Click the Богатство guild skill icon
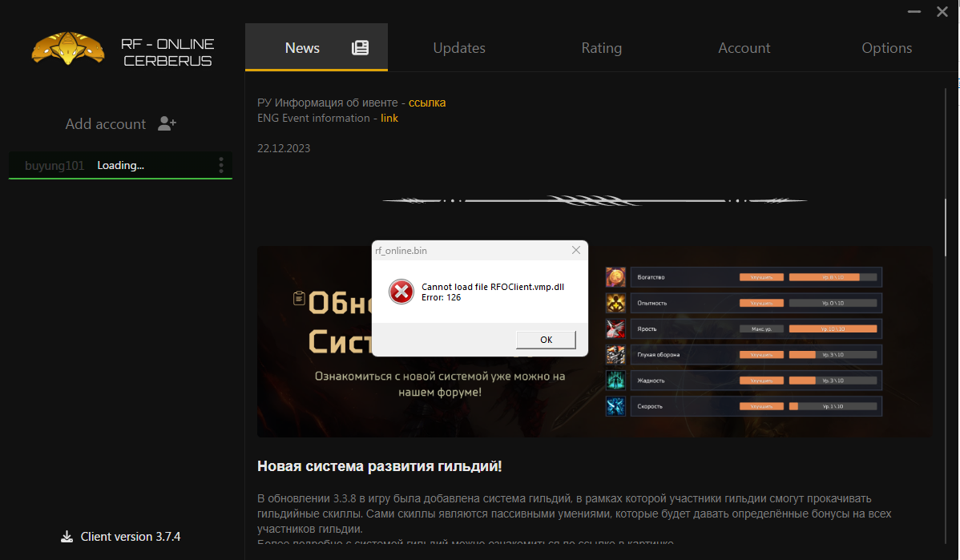The width and height of the screenshot is (960, 560). pos(615,277)
